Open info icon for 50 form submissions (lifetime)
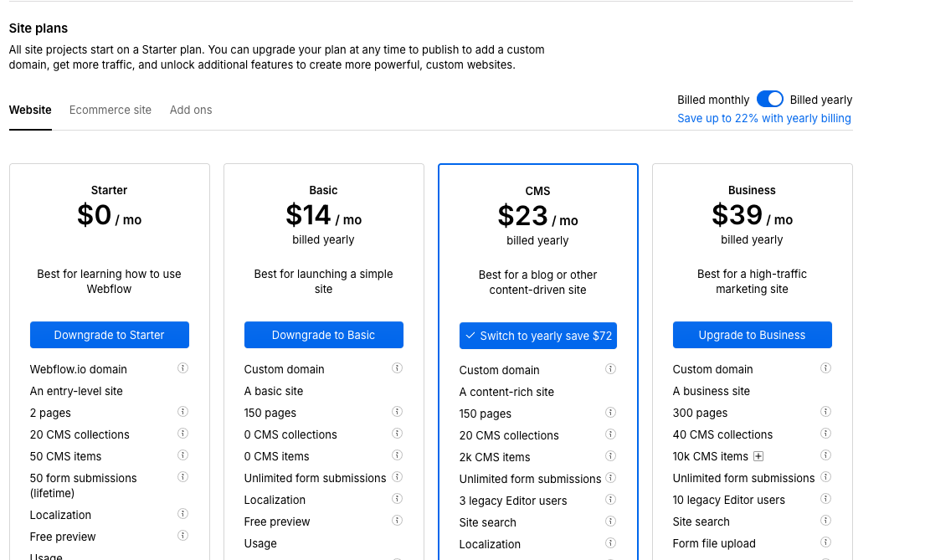 coord(182,477)
